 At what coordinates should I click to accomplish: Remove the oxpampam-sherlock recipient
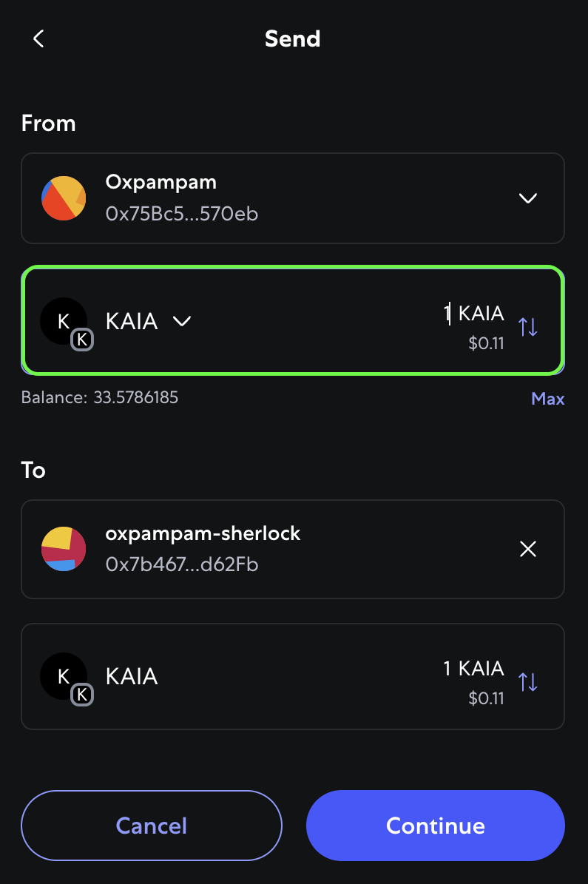click(527, 549)
